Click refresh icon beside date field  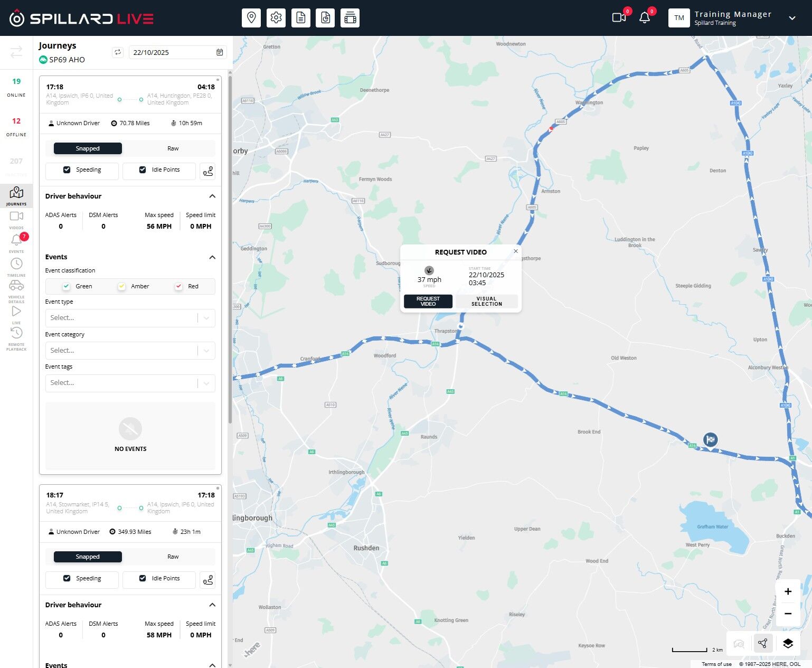(x=118, y=52)
